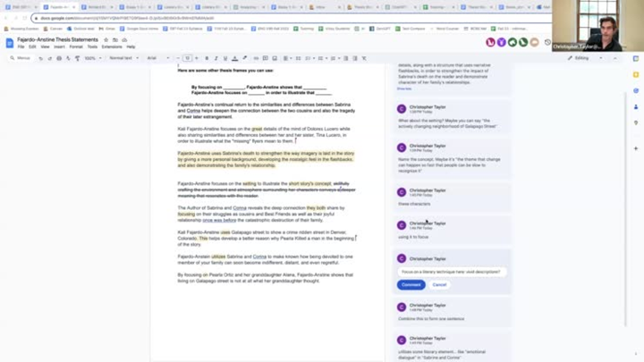
Task: Click the print icon in toolbar
Action: click(x=59, y=58)
